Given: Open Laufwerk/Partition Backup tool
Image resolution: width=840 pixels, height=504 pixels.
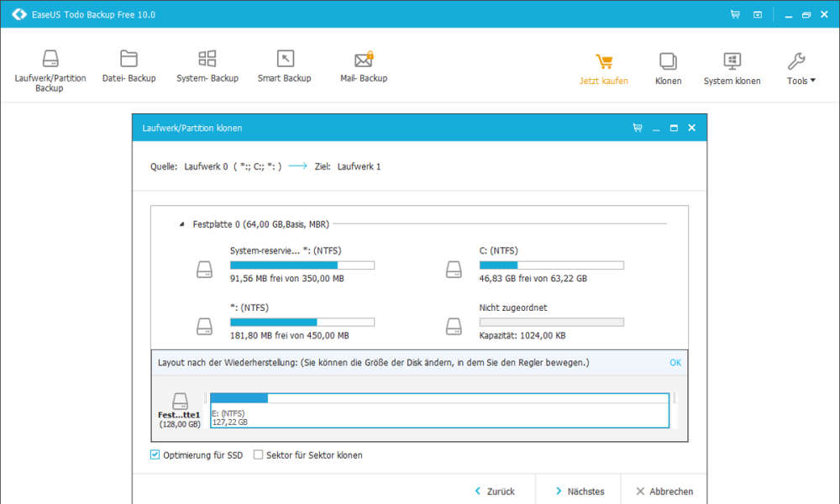Looking at the screenshot, I should click(50, 71).
